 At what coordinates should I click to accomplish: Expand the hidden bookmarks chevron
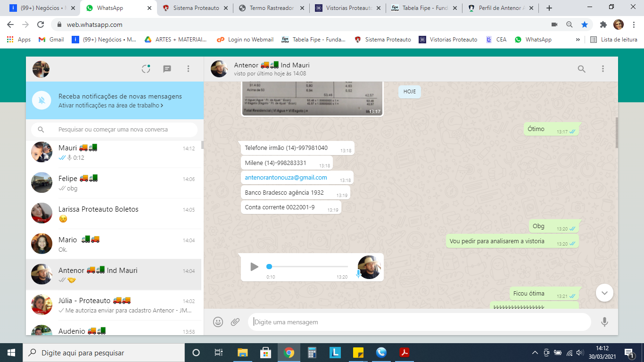click(578, 40)
